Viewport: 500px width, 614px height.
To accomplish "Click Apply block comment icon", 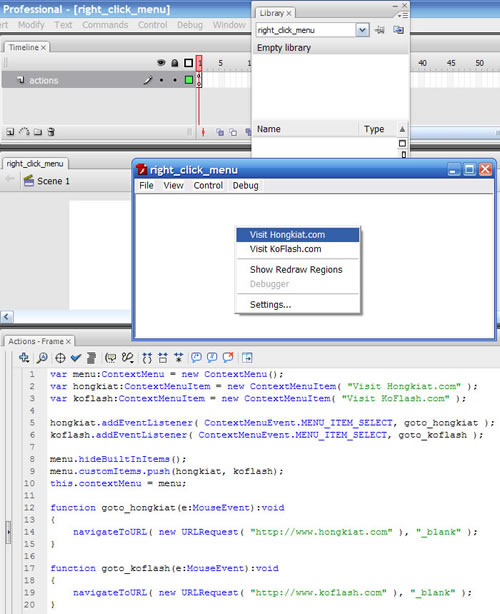I will [x=196, y=357].
